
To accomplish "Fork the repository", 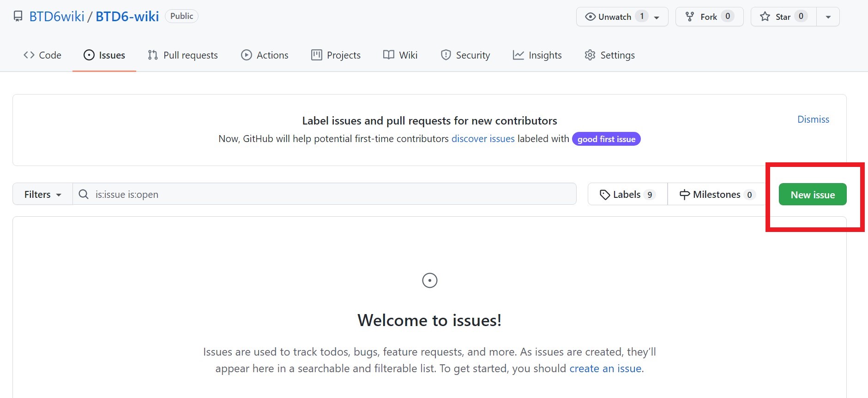I will [709, 17].
